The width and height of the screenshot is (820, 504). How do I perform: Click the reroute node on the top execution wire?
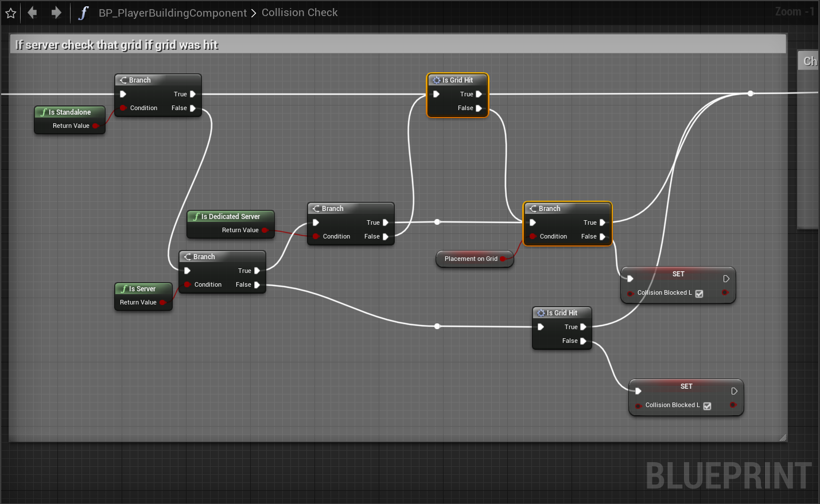pos(750,93)
